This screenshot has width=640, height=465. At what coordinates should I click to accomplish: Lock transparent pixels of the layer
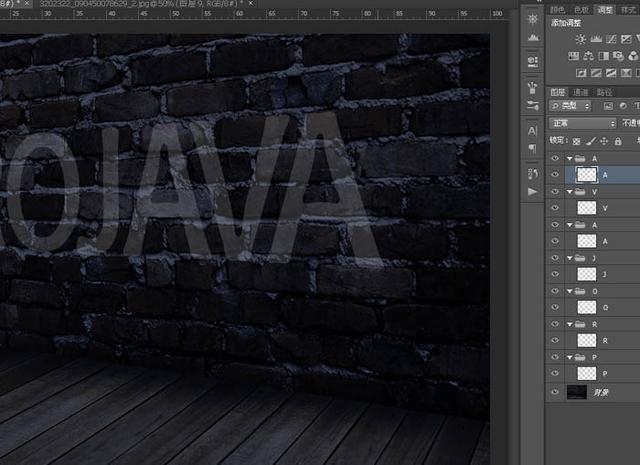pos(576,141)
